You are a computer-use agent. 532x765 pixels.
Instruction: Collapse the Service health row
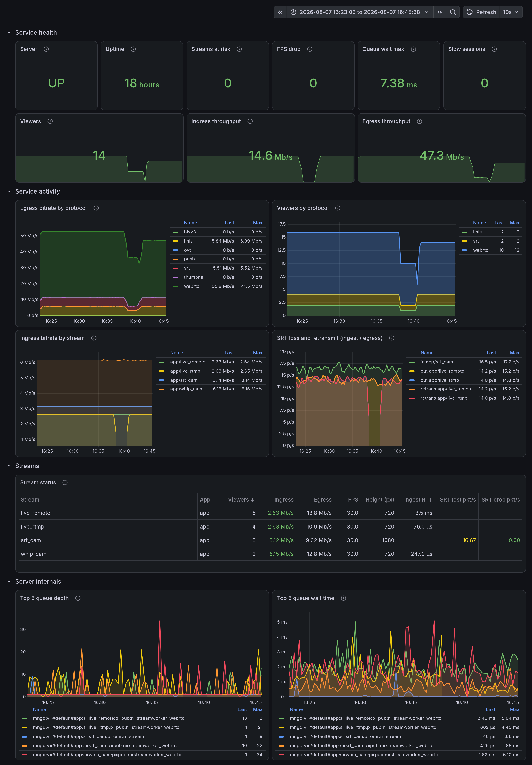click(9, 32)
